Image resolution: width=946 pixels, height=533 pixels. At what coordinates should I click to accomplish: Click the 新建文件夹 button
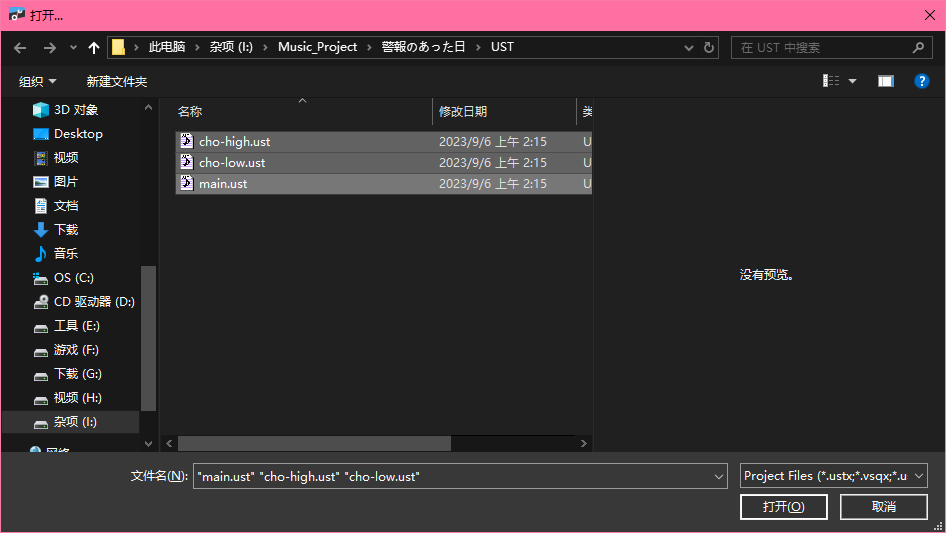[x=116, y=81]
